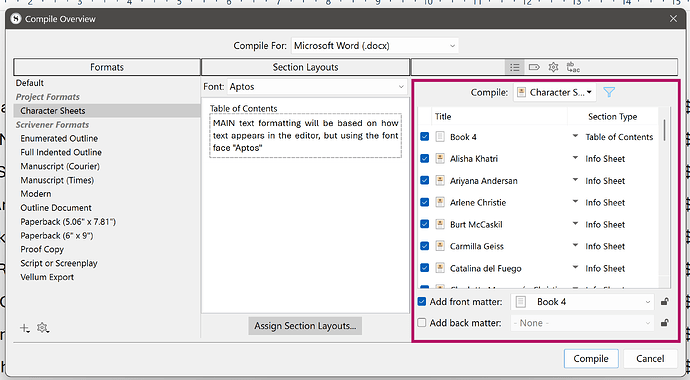Image resolution: width=690 pixels, height=380 pixels.
Task: Click the Assign Section Layouts button
Action: pos(305,326)
